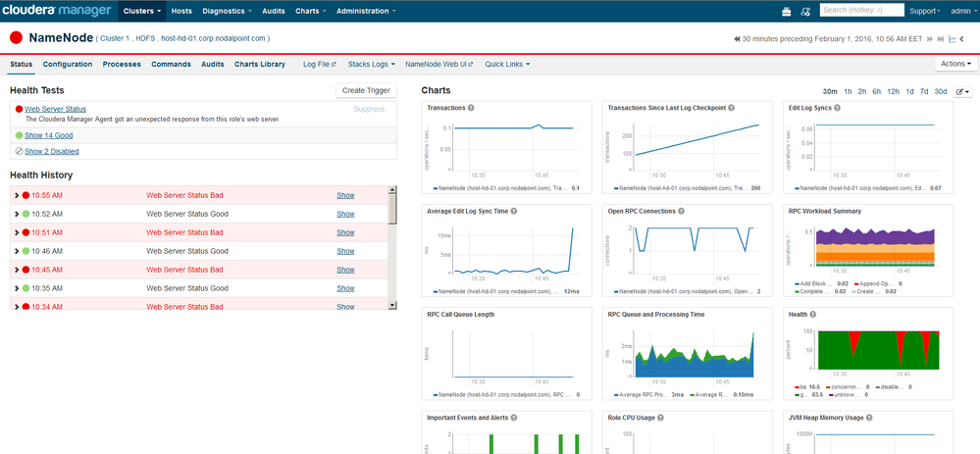Expand the 10:55 AM health history row
Image resolution: width=980 pixels, height=454 pixels.
point(16,195)
